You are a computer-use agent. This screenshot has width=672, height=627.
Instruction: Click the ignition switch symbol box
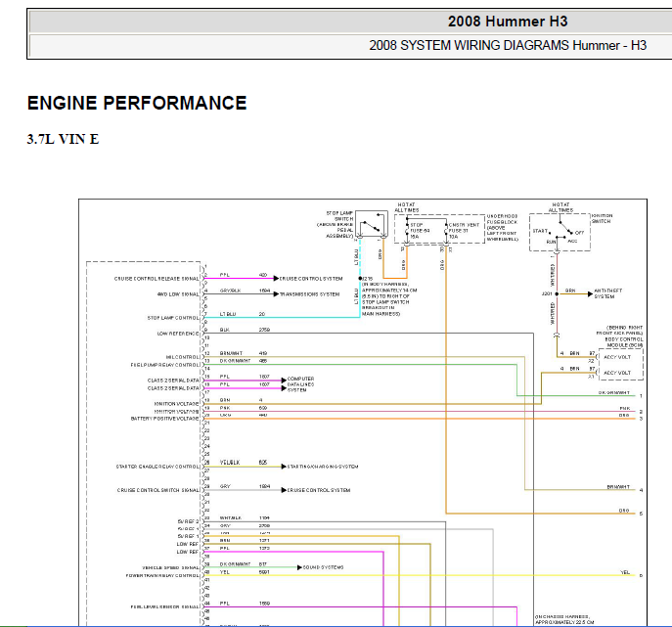click(x=560, y=232)
